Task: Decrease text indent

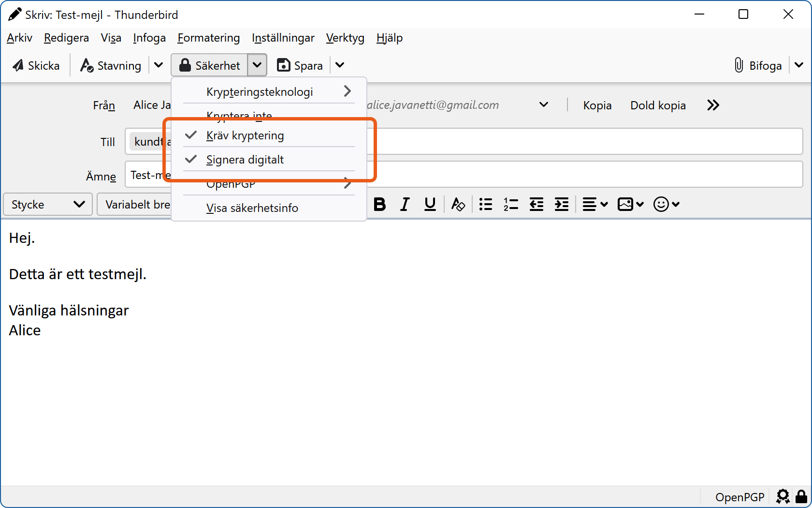Action: [x=536, y=204]
